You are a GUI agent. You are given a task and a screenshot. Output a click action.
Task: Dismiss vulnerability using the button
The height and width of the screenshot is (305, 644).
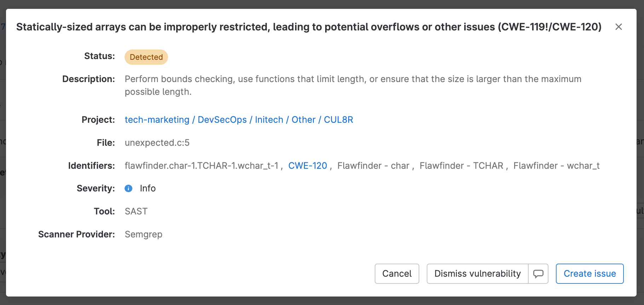point(477,274)
